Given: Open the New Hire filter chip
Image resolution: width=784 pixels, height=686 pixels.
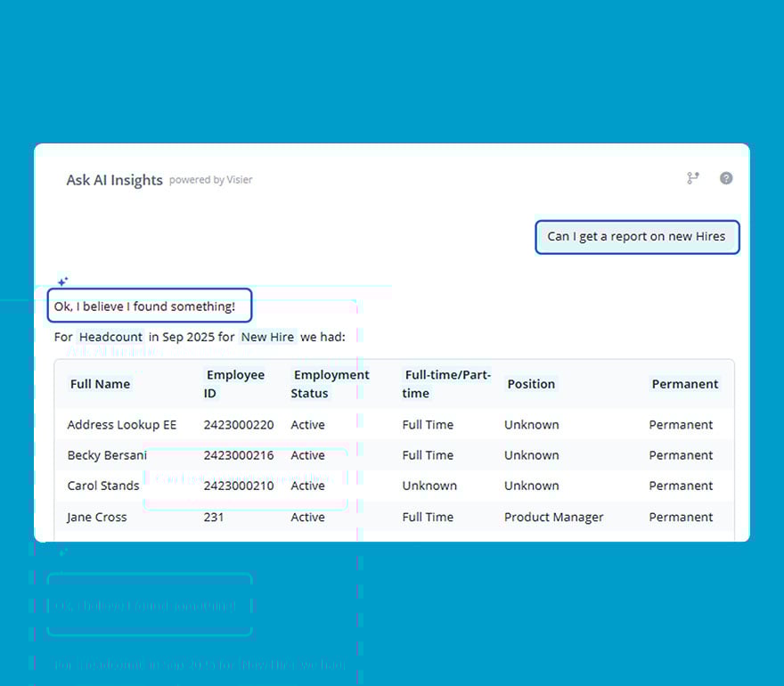Looking at the screenshot, I should [267, 337].
